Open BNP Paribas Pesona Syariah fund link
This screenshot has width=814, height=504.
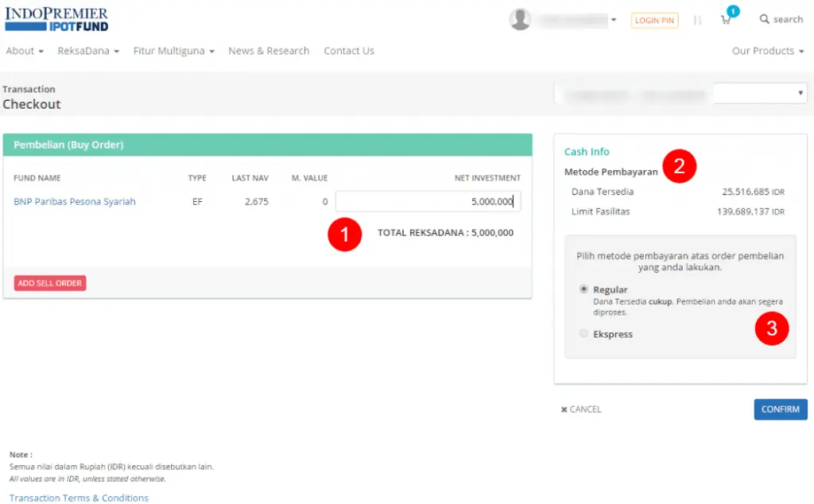click(75, 202)
